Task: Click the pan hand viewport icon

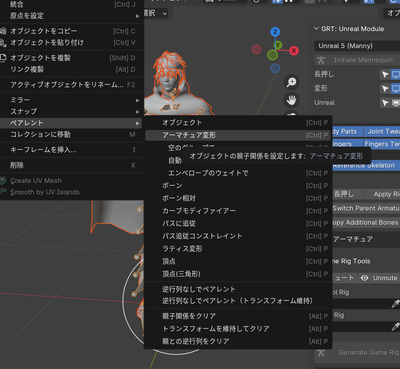Action: pos(291,100)
